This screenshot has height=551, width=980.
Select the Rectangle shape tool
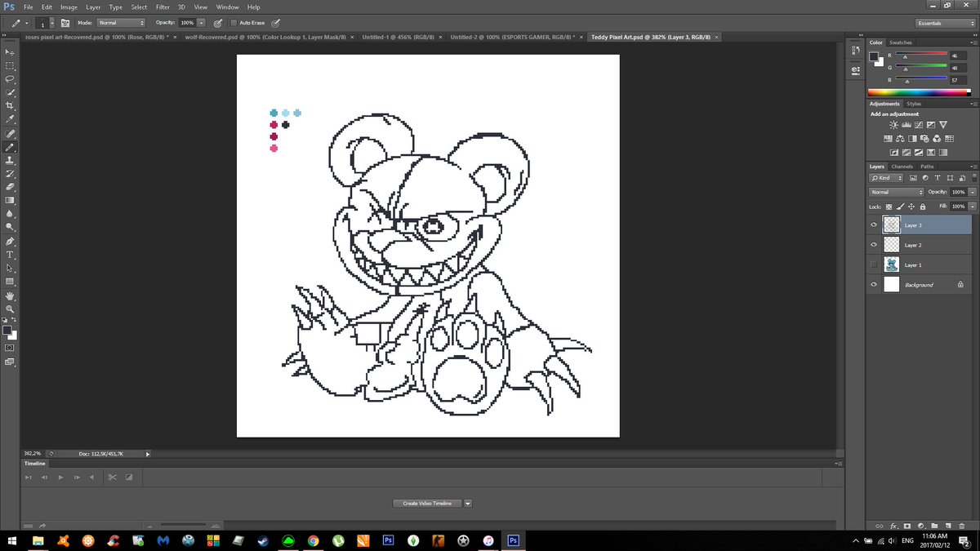click(11, 282)
